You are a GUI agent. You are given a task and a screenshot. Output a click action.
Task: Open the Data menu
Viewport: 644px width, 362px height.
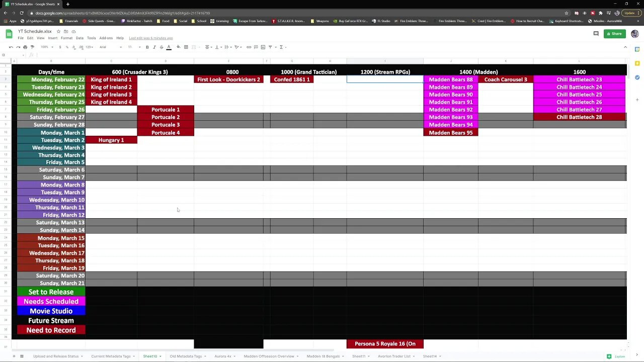pos(79,38)
